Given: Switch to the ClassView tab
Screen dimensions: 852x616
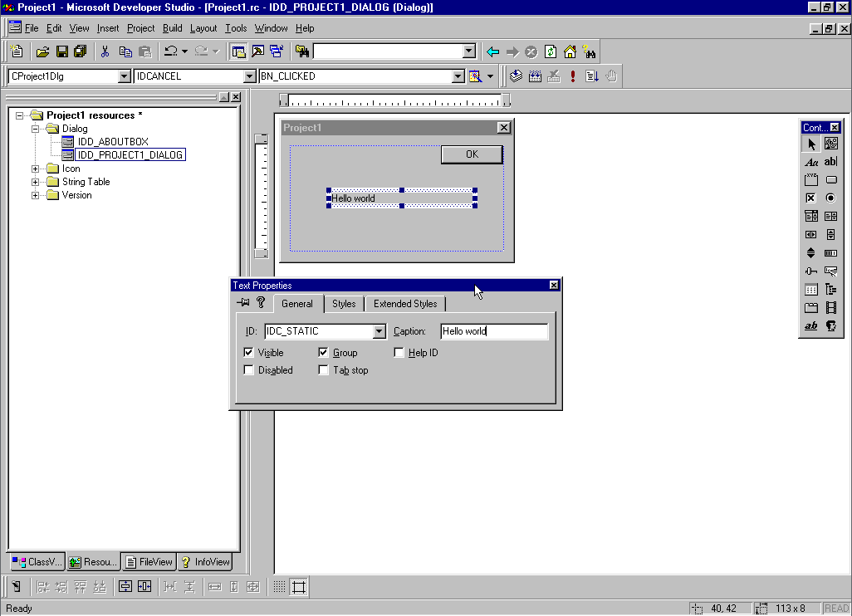Looking at the screenshot, I should pyautogui.click(x=37, y=562).
